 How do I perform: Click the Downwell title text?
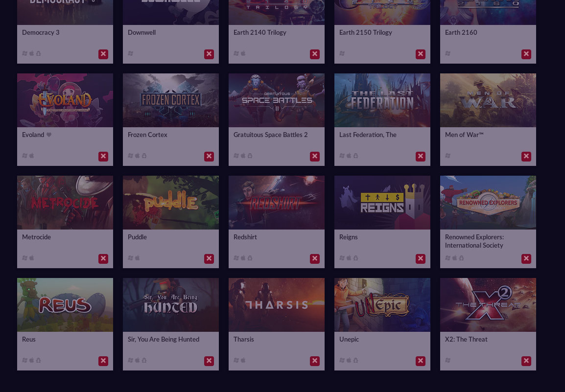coord(141,32)
